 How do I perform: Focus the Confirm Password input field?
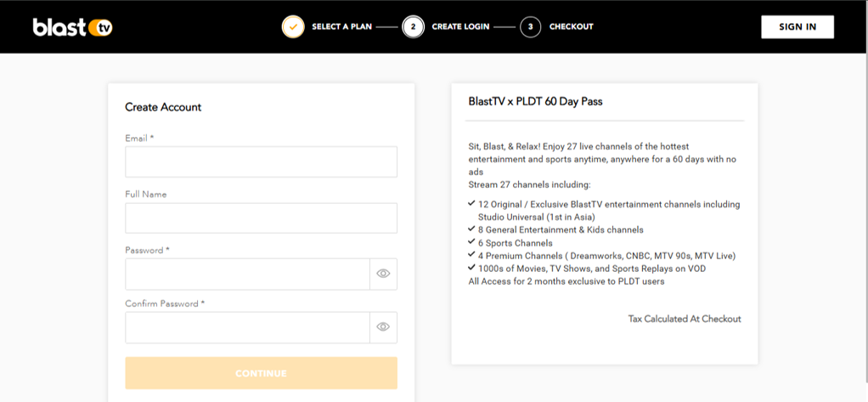coord(247,327)
